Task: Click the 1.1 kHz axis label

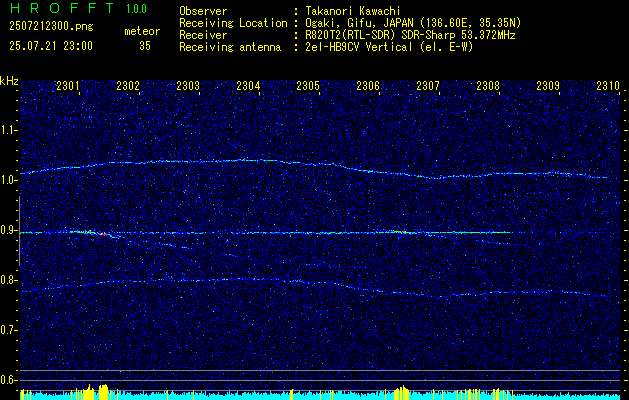Action: point(9,130)
